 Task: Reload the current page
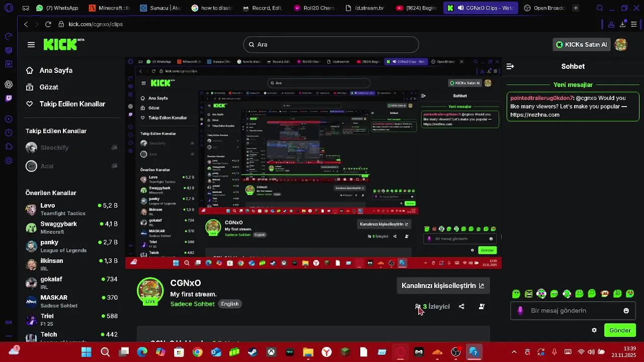point(48,24)
